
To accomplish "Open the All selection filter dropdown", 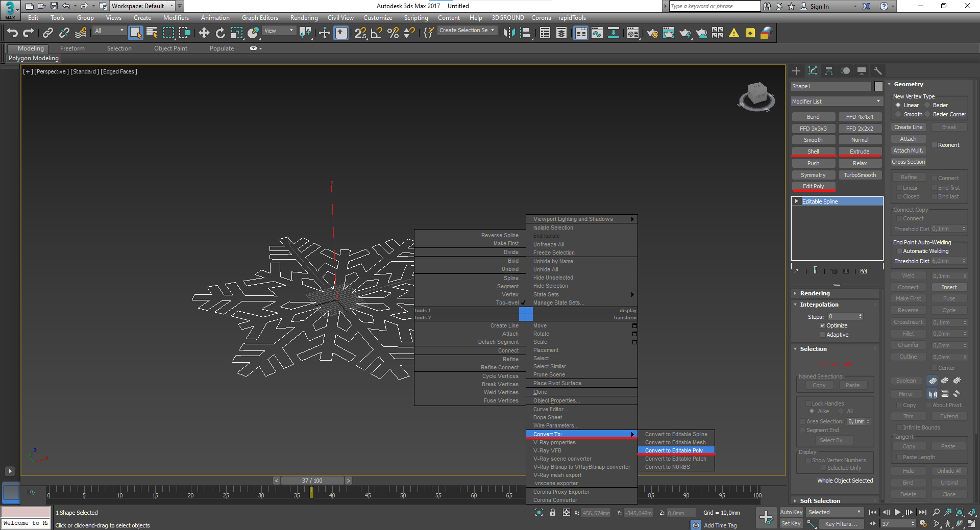I will click(109, 31).
